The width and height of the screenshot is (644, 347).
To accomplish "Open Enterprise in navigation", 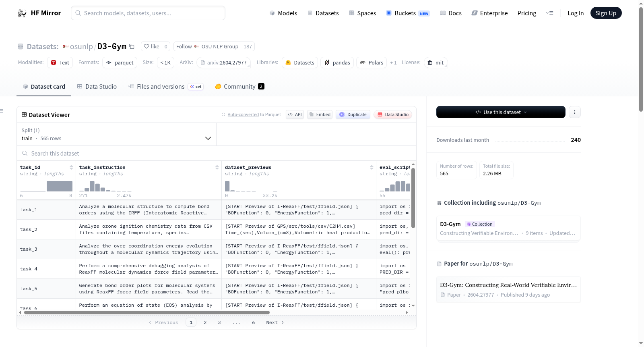I will [490, 13].
